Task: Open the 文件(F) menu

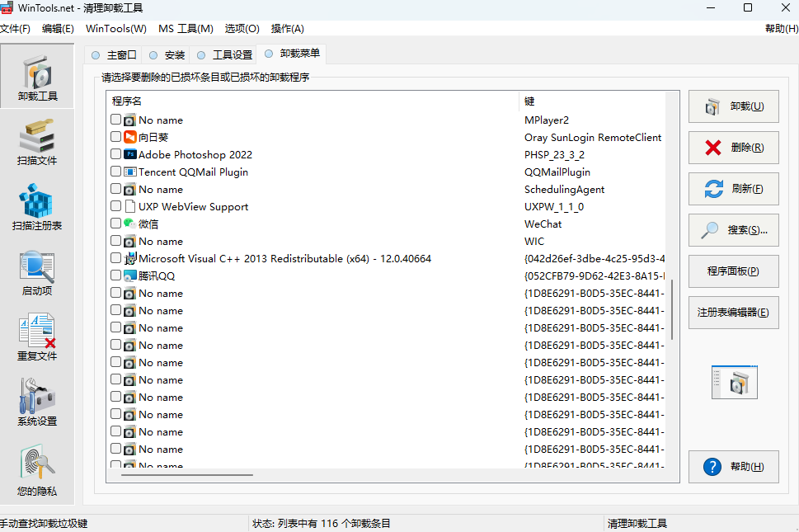Action: (16, 29)
